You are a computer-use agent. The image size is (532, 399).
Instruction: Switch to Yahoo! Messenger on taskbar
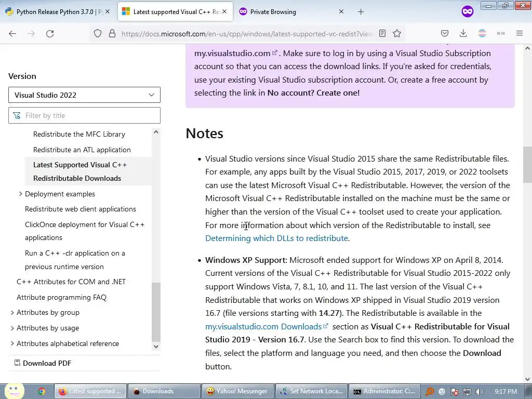(x=238, y=391)
